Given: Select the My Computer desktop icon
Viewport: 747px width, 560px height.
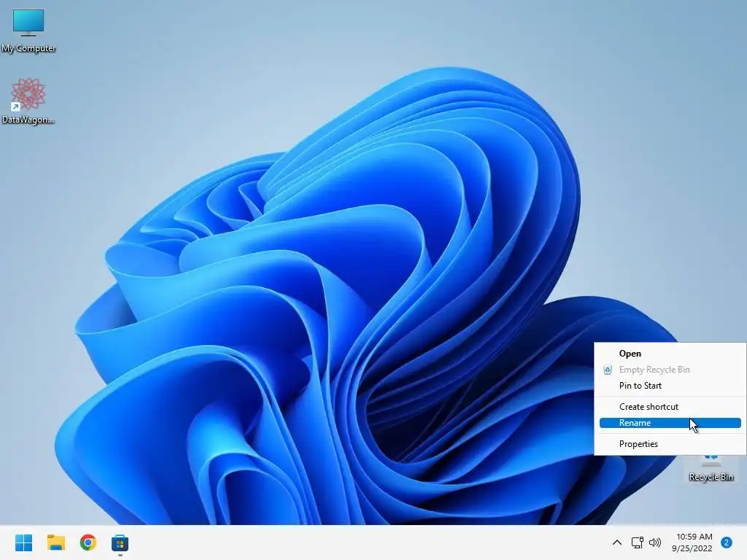Looking at the screenshot, I should click(28, 31).
